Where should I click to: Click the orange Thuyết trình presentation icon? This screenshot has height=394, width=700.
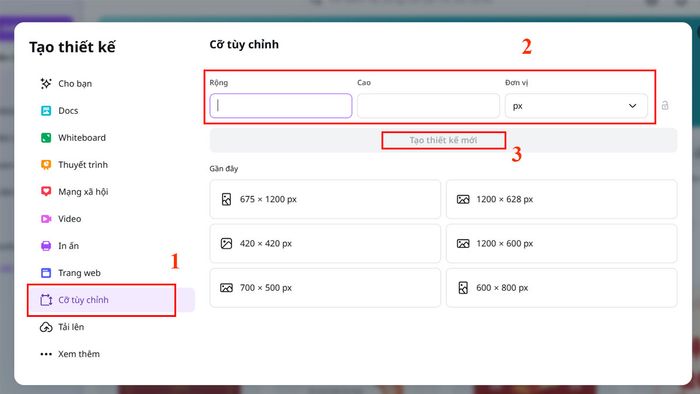tap(46, 165)
